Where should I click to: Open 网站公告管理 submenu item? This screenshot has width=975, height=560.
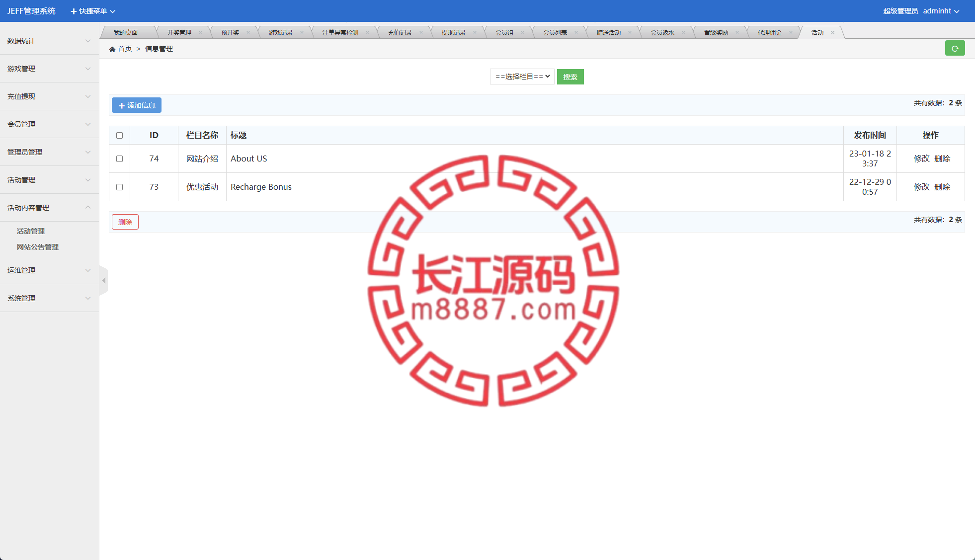point(38,247)
